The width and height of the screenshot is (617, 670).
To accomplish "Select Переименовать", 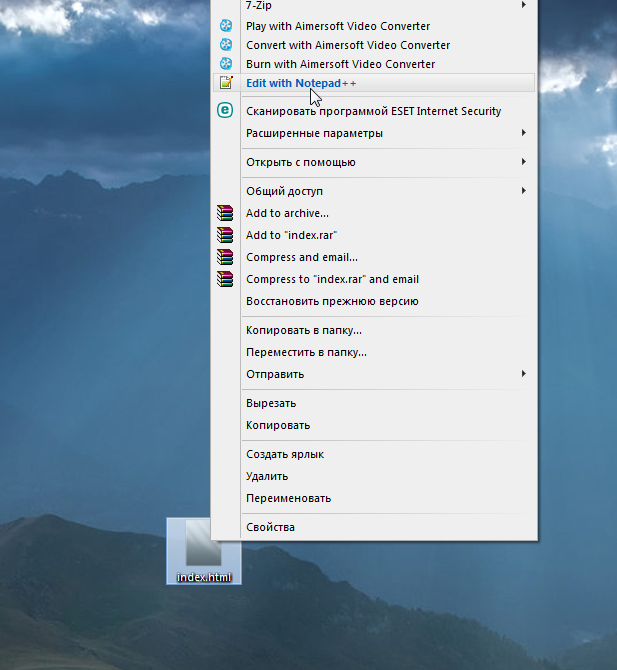I will [374, 498].
